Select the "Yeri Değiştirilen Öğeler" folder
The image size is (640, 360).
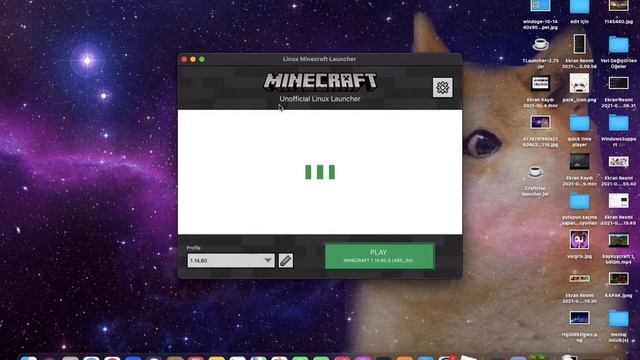click(618, 44)
